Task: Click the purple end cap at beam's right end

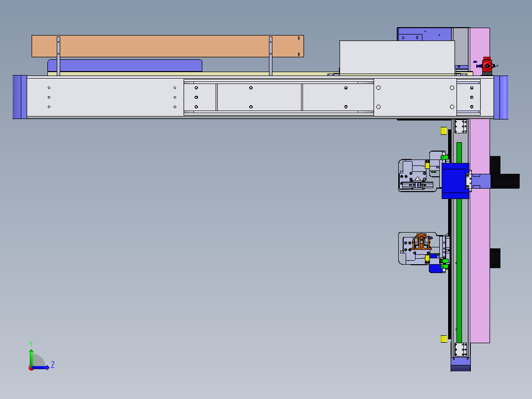Action: point(501,97)
